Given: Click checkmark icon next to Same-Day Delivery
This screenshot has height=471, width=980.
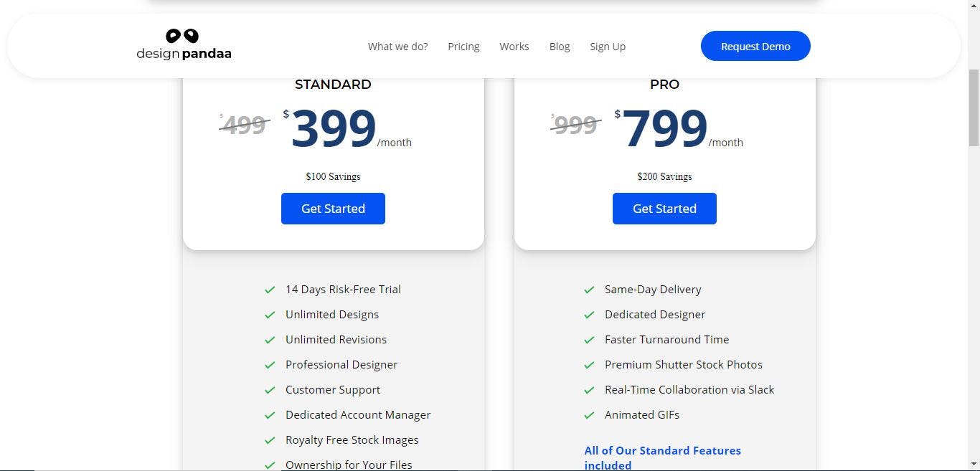Looking at the screenshot, I should [x=589, y=290].
